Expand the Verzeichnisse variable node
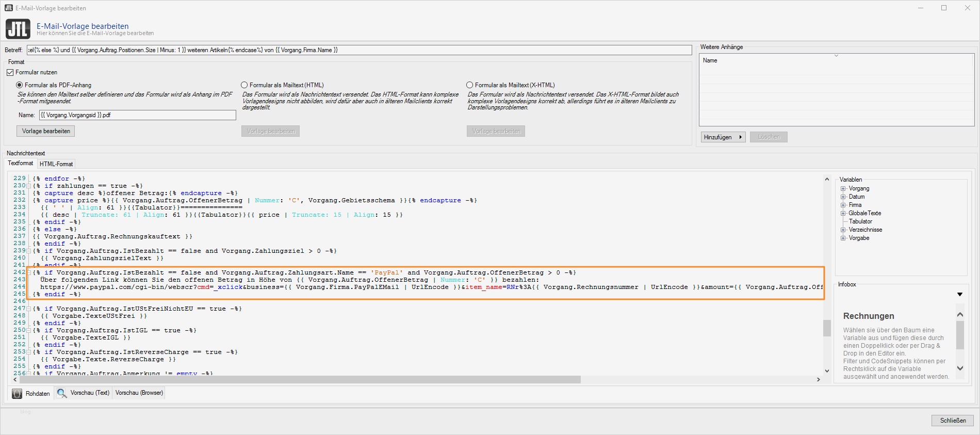980x435 pixels. (x=843, y=230)
